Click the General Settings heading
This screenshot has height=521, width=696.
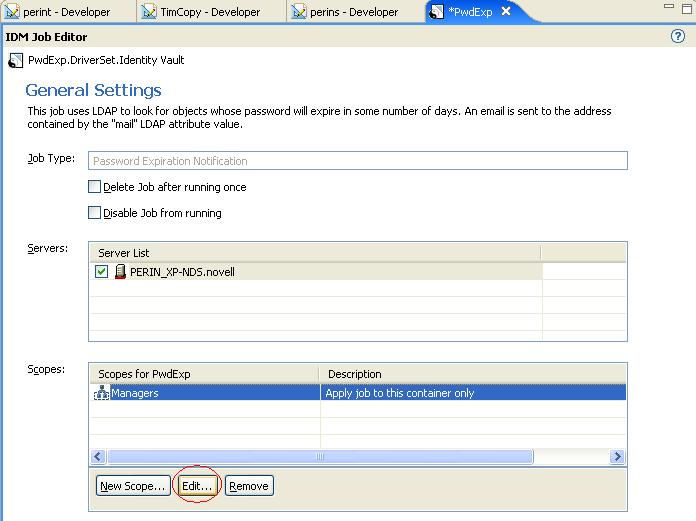tap(93, 90)
